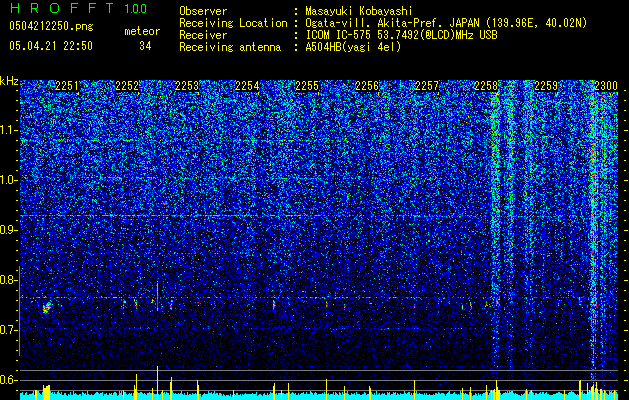The width and height of the screenshot is (629, 400).
Task: Click the observer name Masayuki Kobayashi
Action: coord(359,11)
